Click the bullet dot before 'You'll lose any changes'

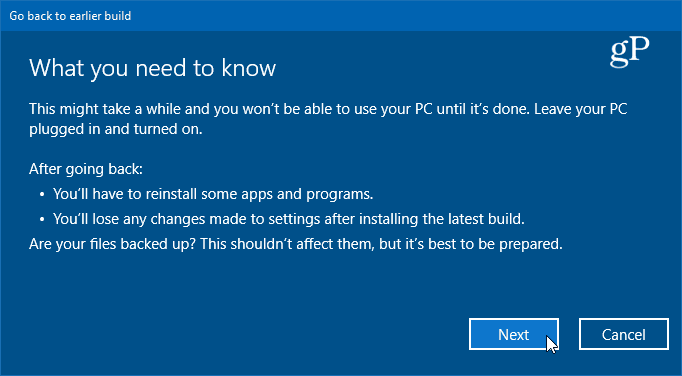coord(42,220)
